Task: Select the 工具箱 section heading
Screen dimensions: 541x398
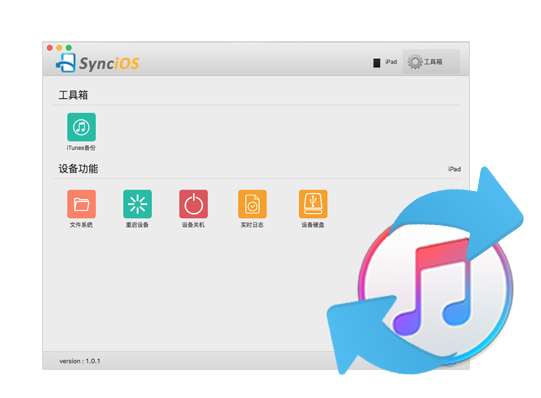Action: pyautogui.click(x=73, y=95)
